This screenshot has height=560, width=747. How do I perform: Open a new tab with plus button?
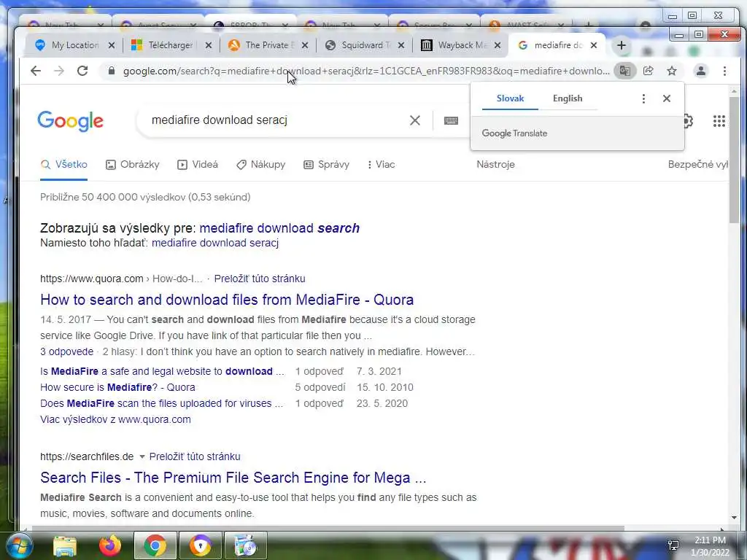coord(622,45)
